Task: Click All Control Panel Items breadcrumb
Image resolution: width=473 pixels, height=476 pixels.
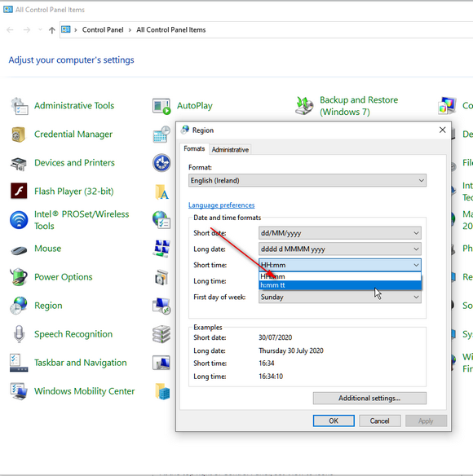Action: [171, 29]
